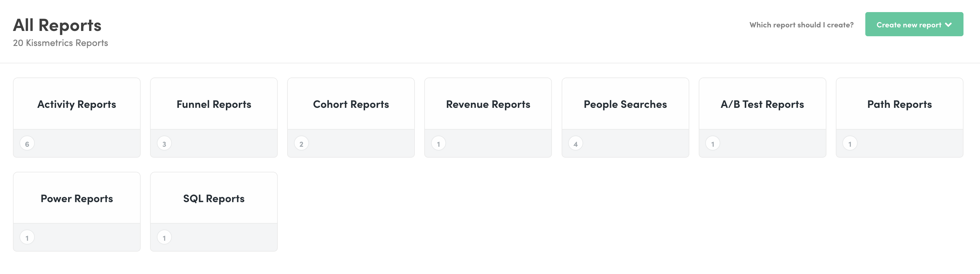Open the Funnel Reports category

213,104
